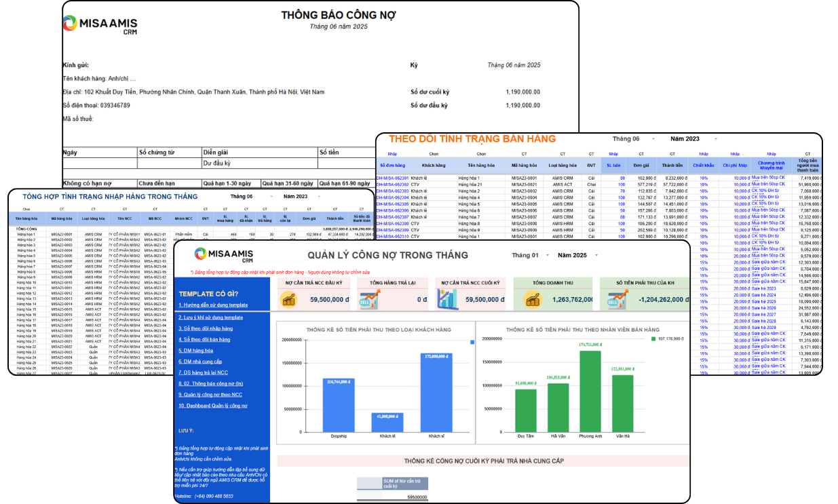Select the Nhóm NCC column header in the nhập hàng sheet

pos(183,219)
